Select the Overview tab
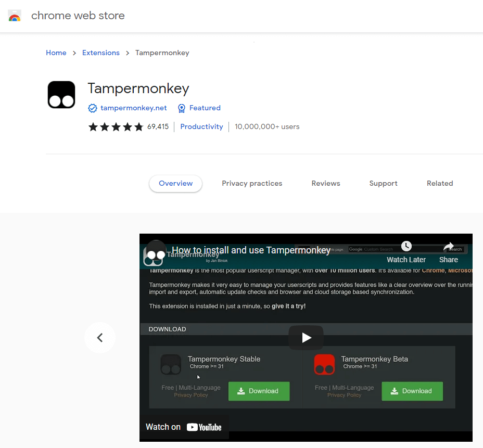 (x=175, y=184)
